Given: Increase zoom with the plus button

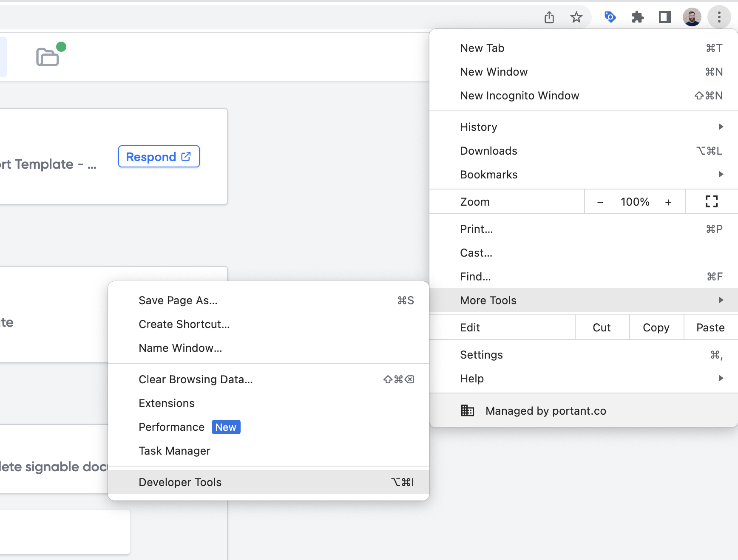Looking at the screenshot, I should tap(668, 202).
